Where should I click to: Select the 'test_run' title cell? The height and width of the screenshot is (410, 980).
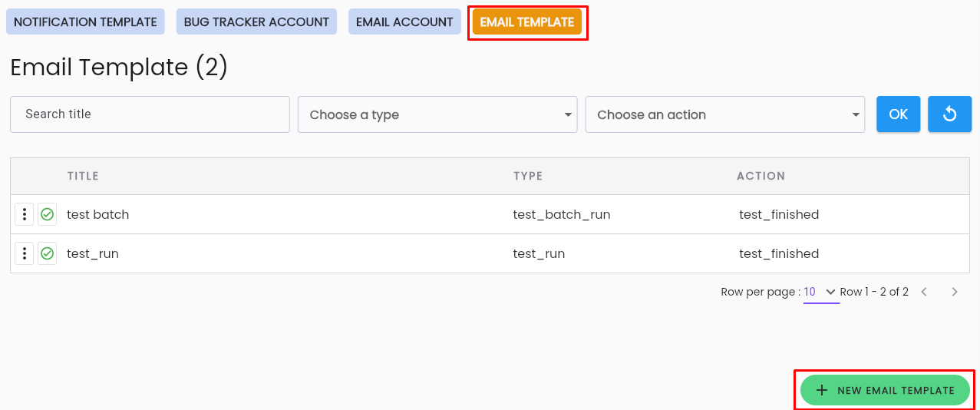93,253
